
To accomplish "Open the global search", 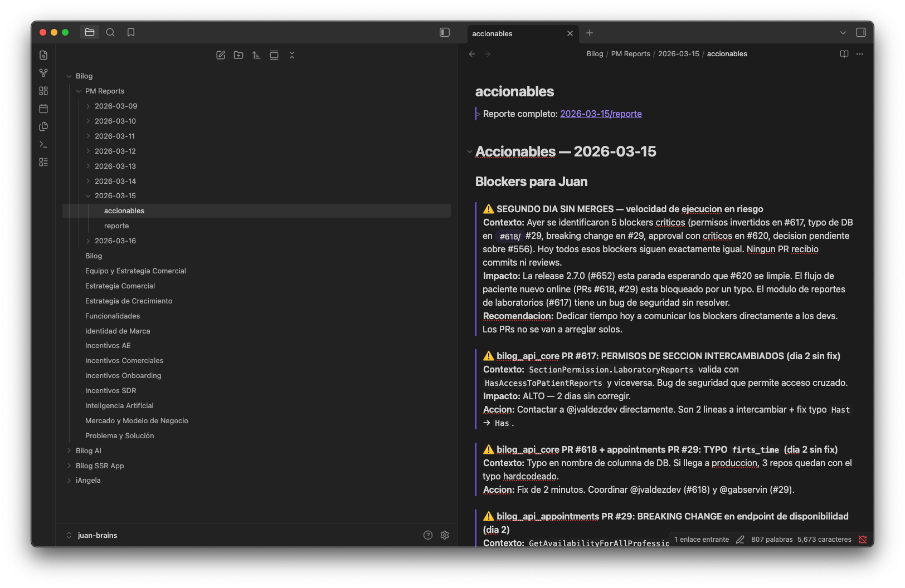I will [110, 32].
